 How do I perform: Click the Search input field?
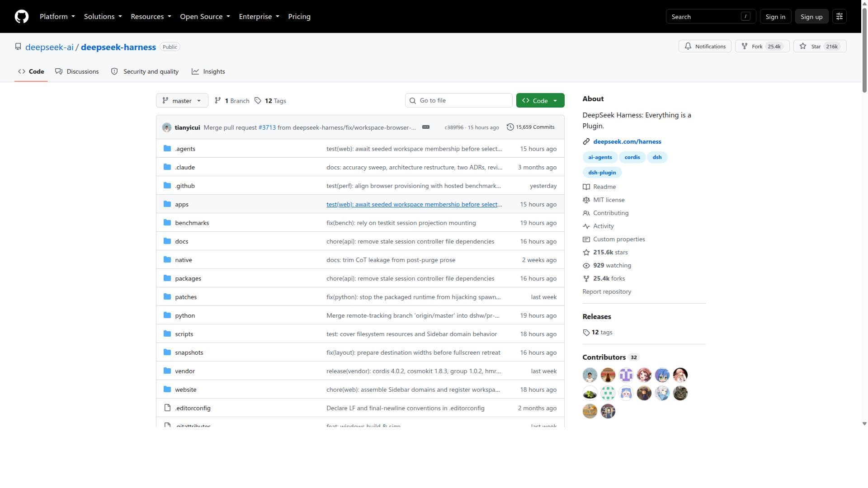(x=711, y=17)
